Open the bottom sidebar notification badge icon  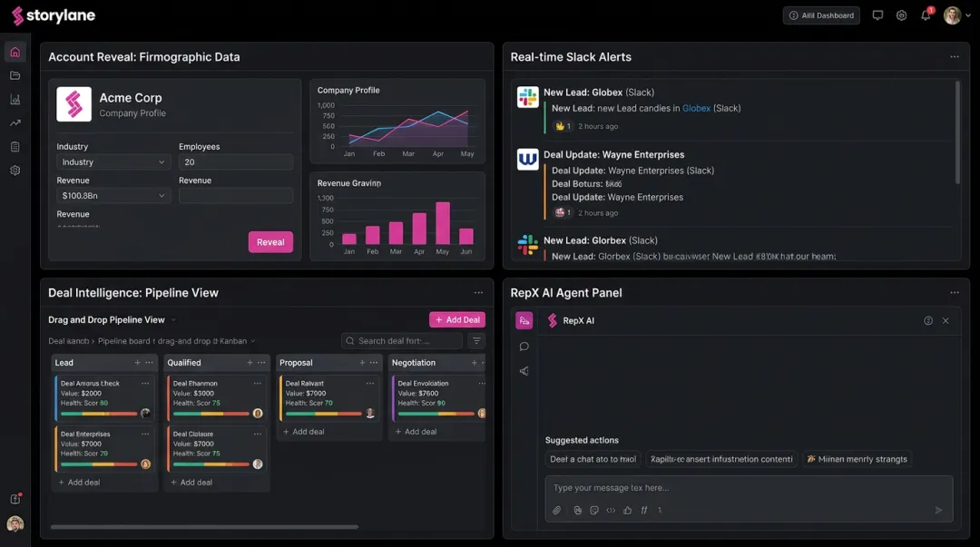click(x=15, y=498)
